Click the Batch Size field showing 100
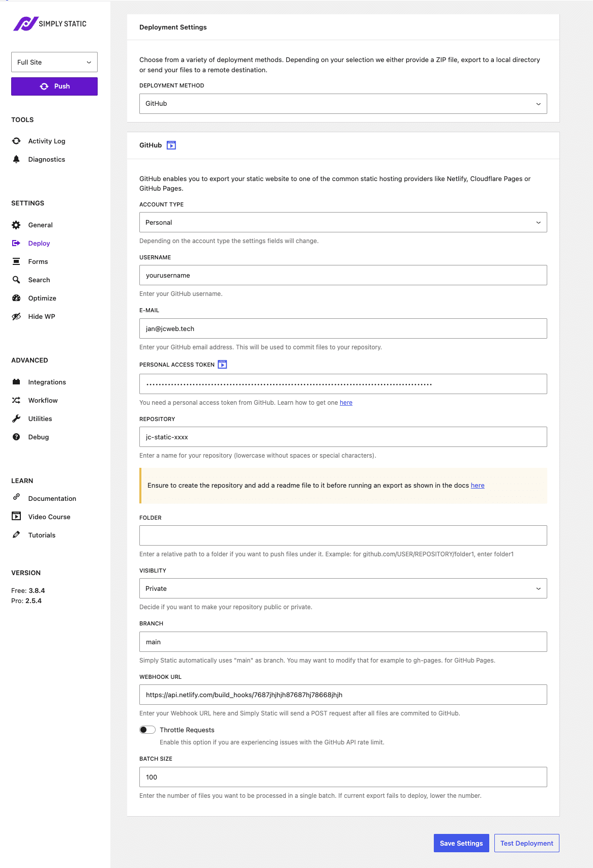The width and height of the screenshot is (593, 868). pos(343,777)
